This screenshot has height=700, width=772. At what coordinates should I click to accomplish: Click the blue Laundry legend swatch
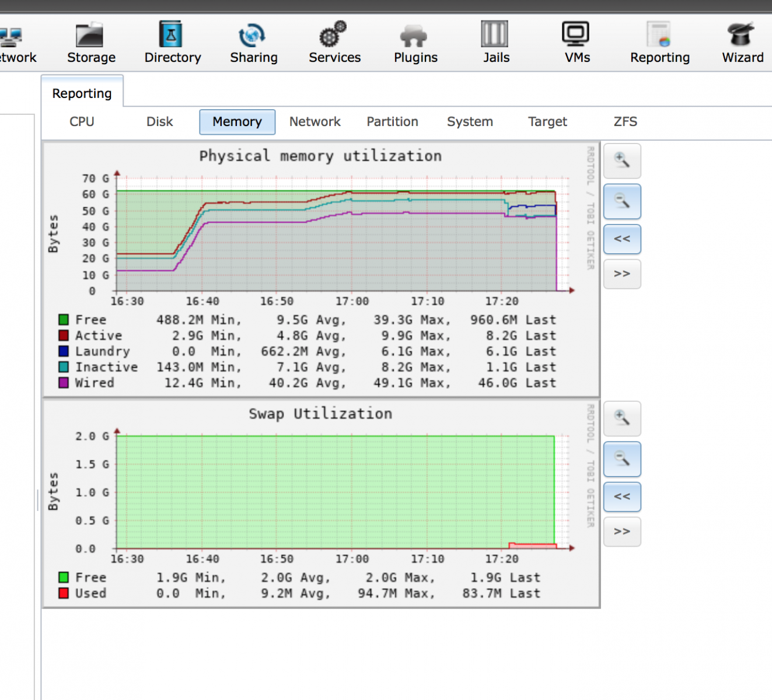64,351
